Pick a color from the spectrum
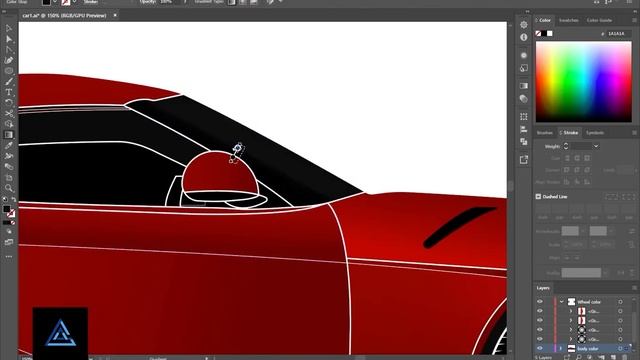Image resolution: width=640 pixels, height=360 pixels. 584,82
